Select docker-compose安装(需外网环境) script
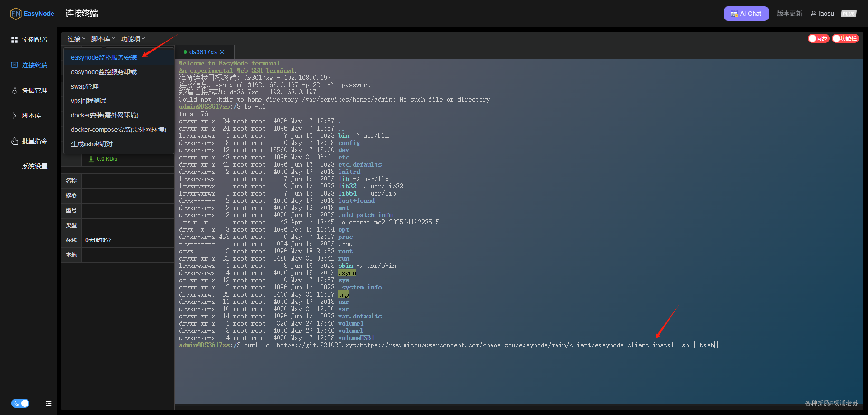The image size is (868, 415). pyautogui.click(x=118, y=130)
